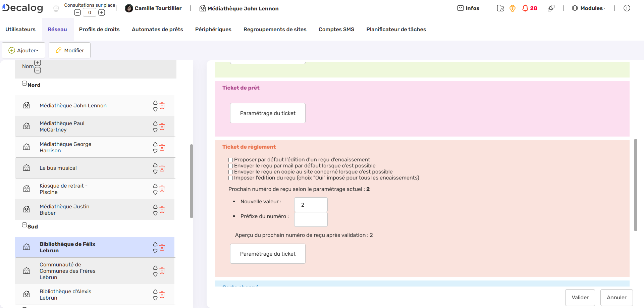The image size is (644, 308).
Task: Move Le bus musical up with the arrow icon
Action: (x=155, y=165)
